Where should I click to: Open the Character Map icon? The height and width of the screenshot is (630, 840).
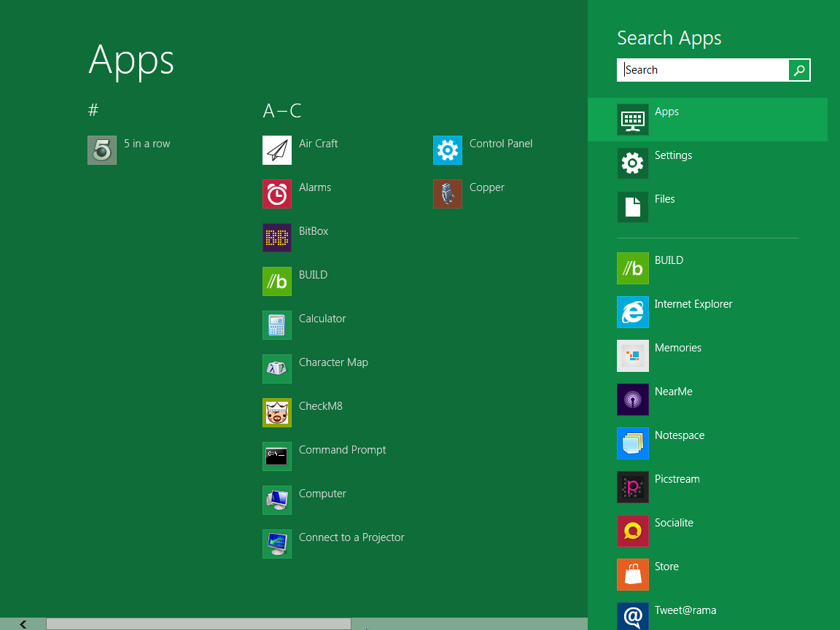click(277, 368)
